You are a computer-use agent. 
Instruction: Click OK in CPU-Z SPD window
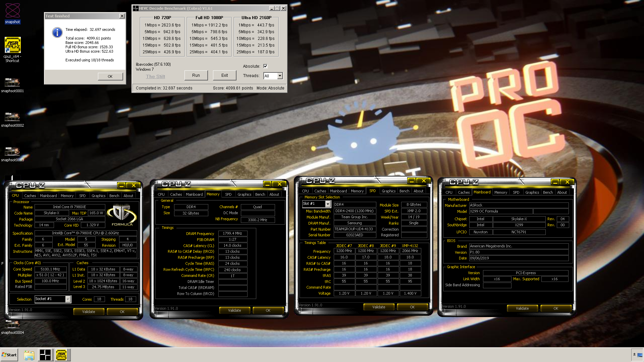(x=412, y=307)
